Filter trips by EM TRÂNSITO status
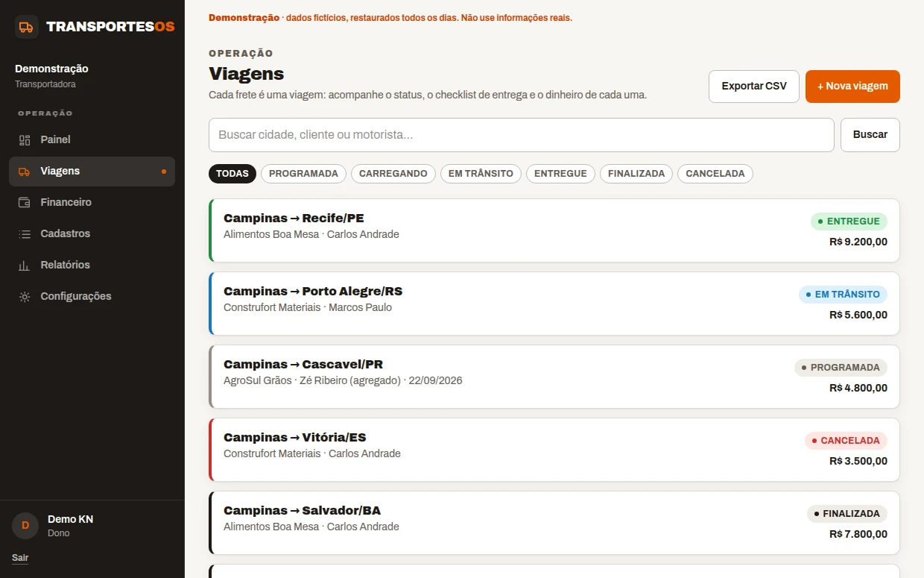924x578 pixels. (x=481, y=174)
